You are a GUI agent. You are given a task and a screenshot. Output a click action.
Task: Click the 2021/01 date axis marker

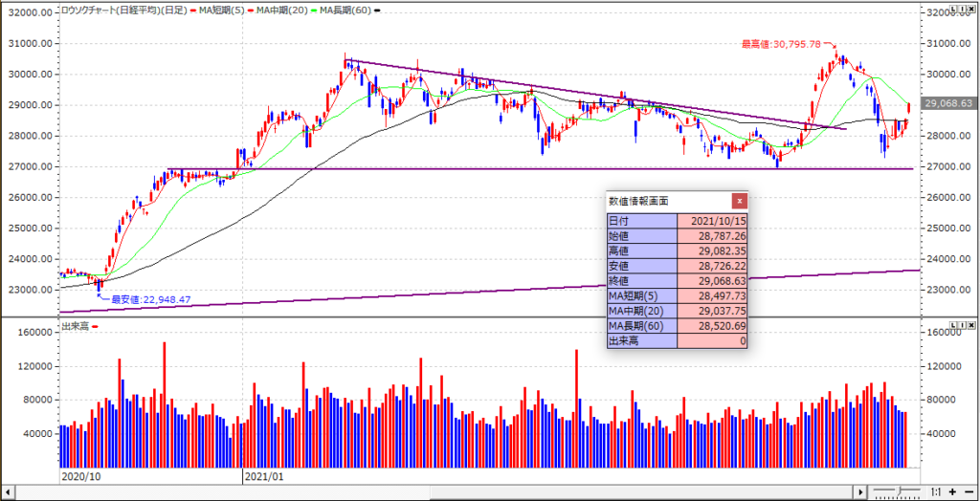[x=266, y=475]
